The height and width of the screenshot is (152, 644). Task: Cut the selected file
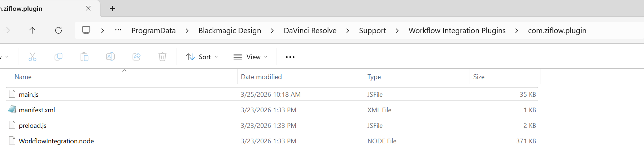(32, 57)
